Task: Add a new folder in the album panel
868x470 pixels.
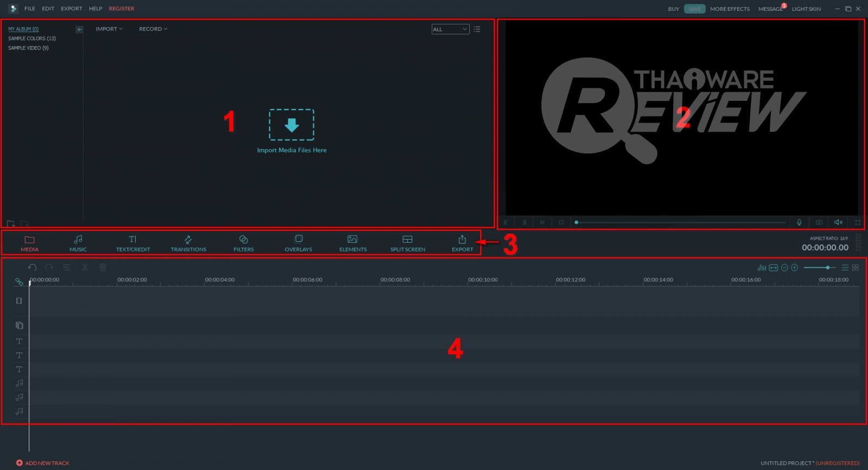Action: click(x=11, y=223)
